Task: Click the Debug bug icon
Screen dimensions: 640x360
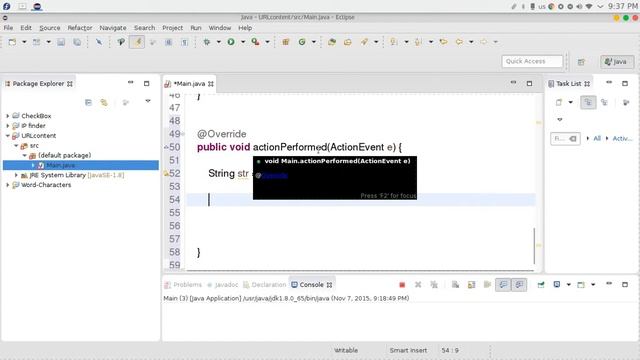Action: 207,42
